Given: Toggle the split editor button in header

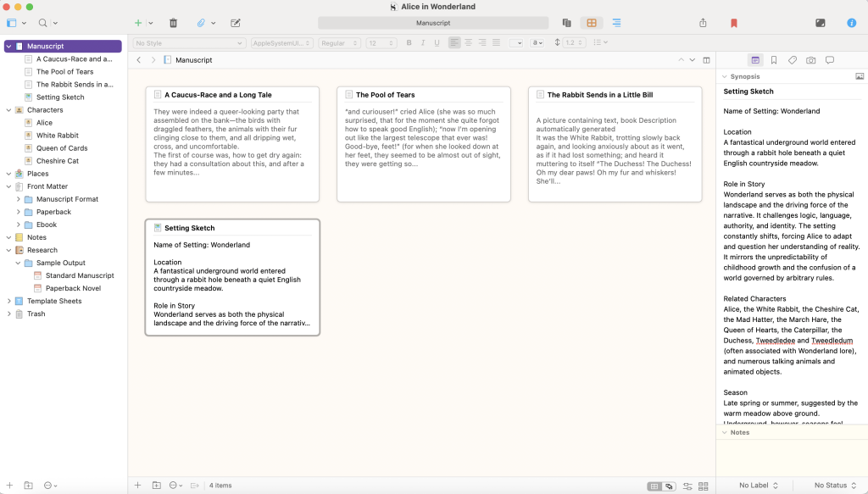Looking at the screenshot, I should pyautogui.click(x=705, y=60).
